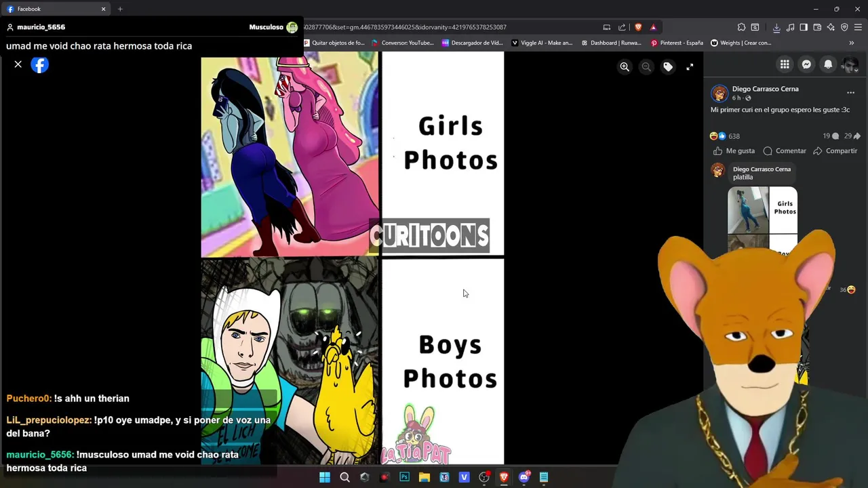Click the Facebook logo icon
This screenshot has height=488, width=868.
point(40,64)
